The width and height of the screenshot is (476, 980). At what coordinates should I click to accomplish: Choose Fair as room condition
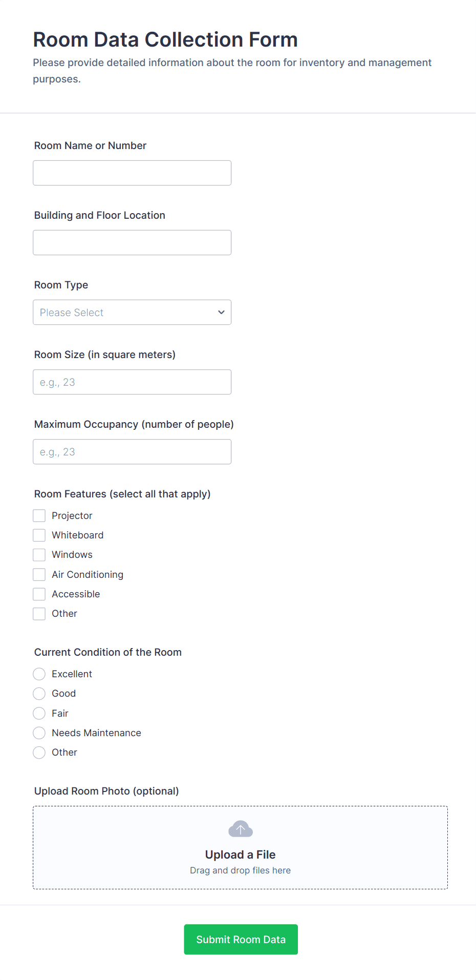tap(39, 713)
